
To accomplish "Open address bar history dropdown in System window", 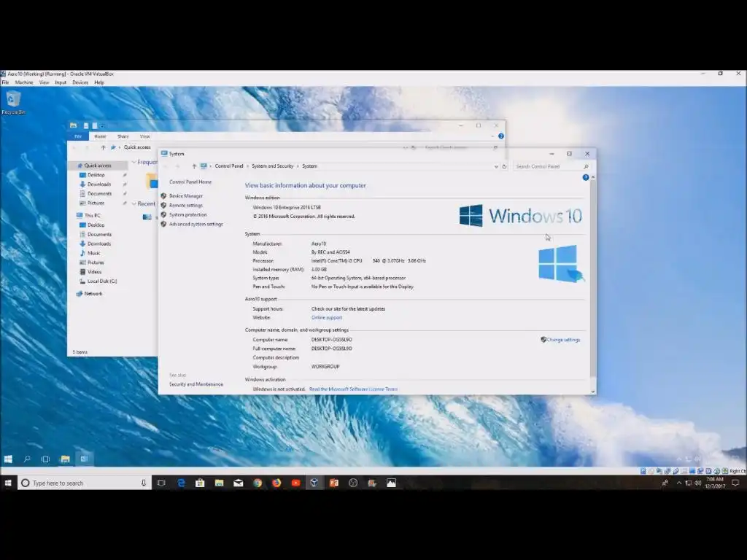I will [x=496, y=167].
